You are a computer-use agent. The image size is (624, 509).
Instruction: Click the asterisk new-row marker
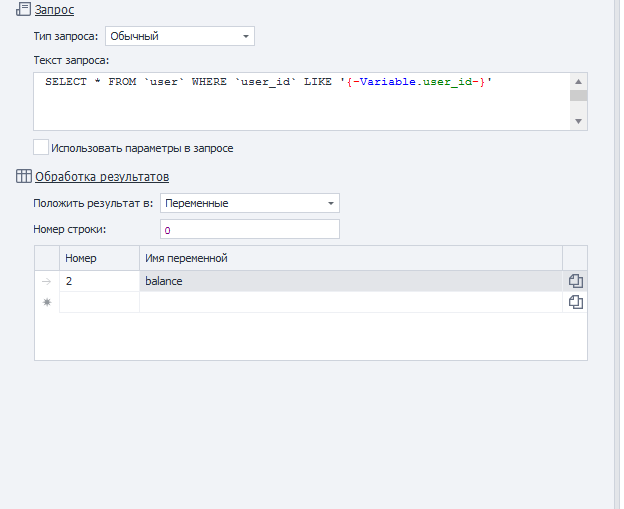click(47, 302)
